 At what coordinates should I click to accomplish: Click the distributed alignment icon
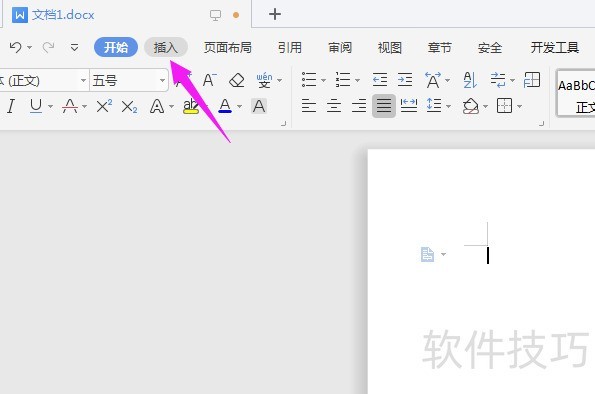pos(409,106)
